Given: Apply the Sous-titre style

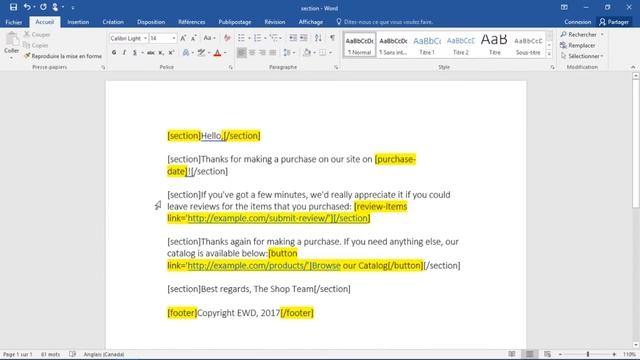Looking at the screenshot, I should (528, 45).
